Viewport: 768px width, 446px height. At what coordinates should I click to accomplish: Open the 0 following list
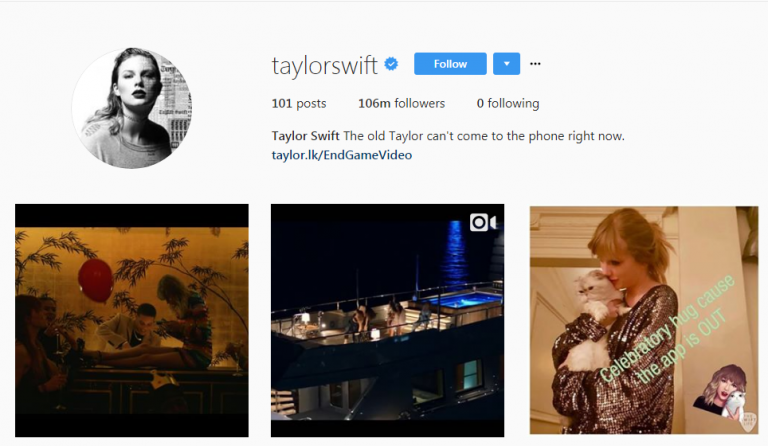508,103
